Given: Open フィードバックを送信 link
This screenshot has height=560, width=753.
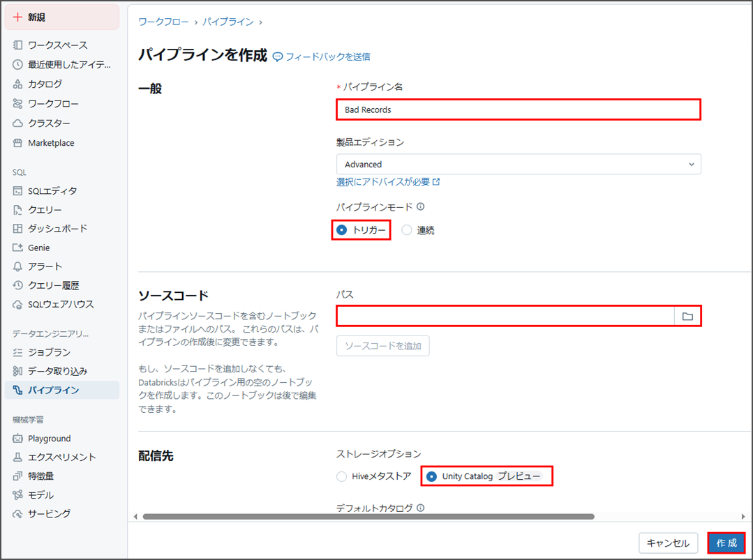Looking at the screenshot, I should tap(328, 56).
